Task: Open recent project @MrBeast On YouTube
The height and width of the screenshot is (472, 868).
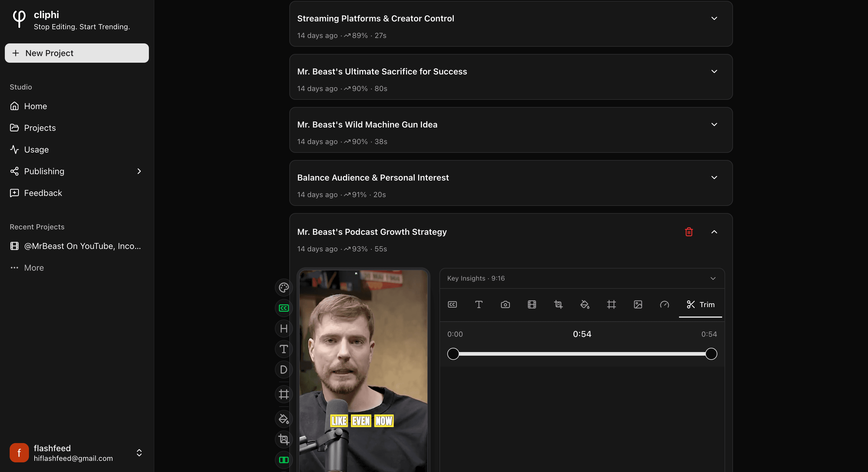Action: [77, 246]
